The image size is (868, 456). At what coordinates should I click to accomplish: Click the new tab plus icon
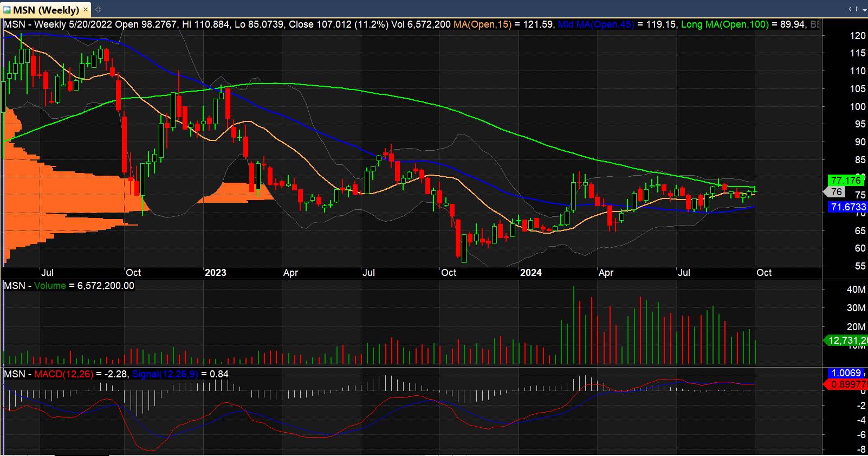click(x=98, y=9)
